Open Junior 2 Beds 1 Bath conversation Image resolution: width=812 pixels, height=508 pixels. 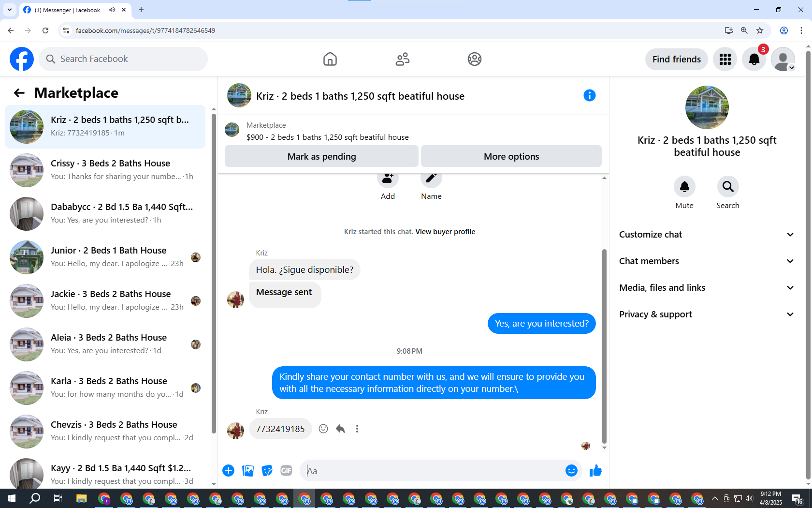(105, 257)
